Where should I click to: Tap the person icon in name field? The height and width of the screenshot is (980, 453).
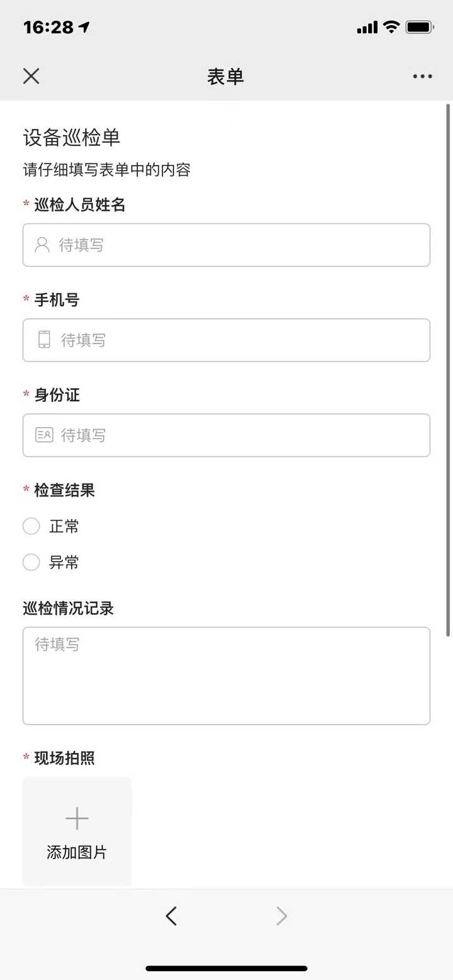tap(42, 245)
